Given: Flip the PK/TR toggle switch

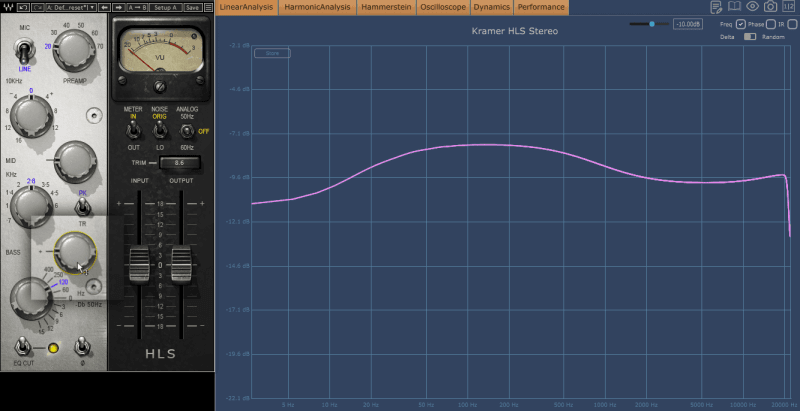Looking at the screenshot, I should [82, 207].
